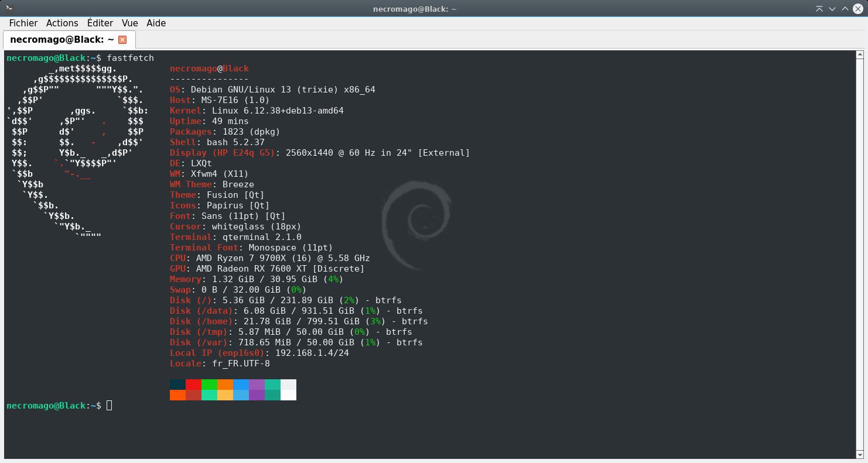Click the dark red swatch in lower row
This screenshot has width=868, height=463.
(193, 395)
